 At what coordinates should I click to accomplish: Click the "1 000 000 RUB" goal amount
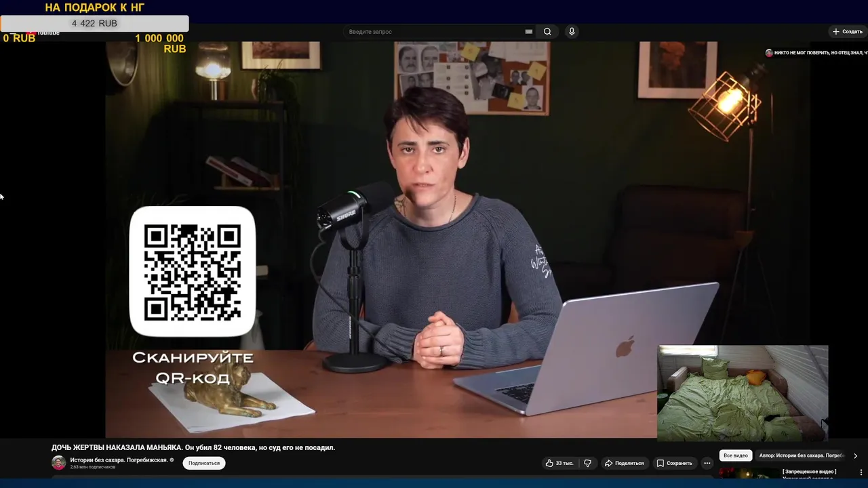pyautogui.click(x=160, y=43)
